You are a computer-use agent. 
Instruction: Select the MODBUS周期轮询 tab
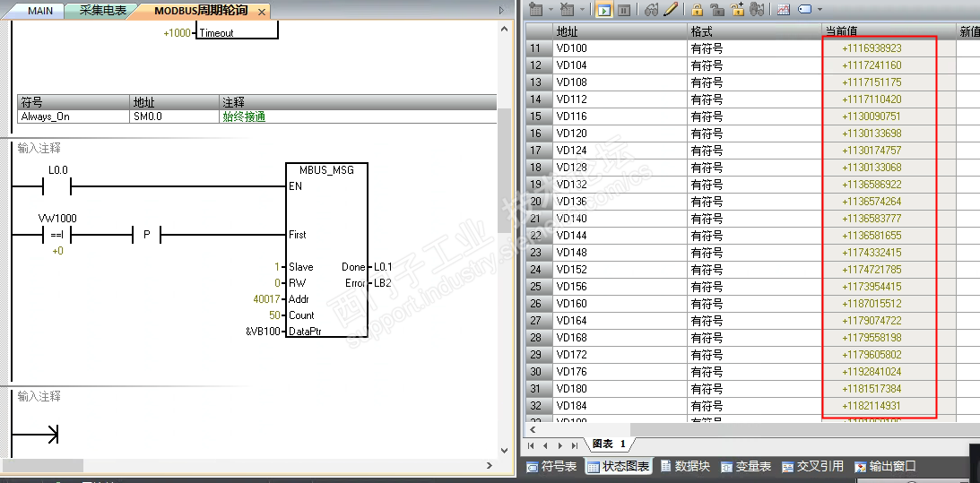click(201, 11)
